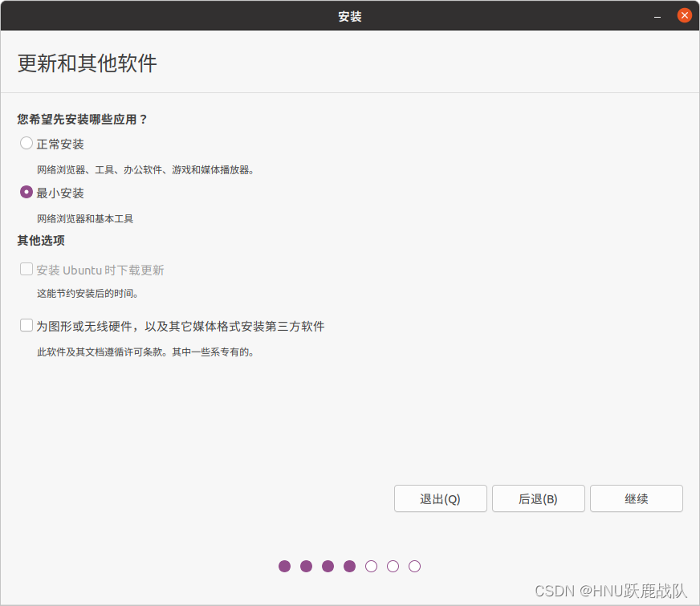This screenshot has height=606, width=700.
Task: Click the second purple progress dot
Action: point(307,566)
